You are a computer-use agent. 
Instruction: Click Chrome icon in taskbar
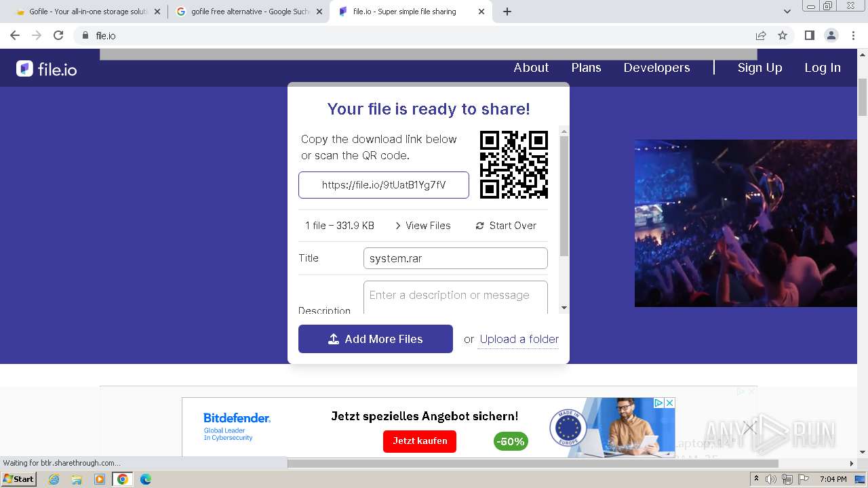(123, 479)
